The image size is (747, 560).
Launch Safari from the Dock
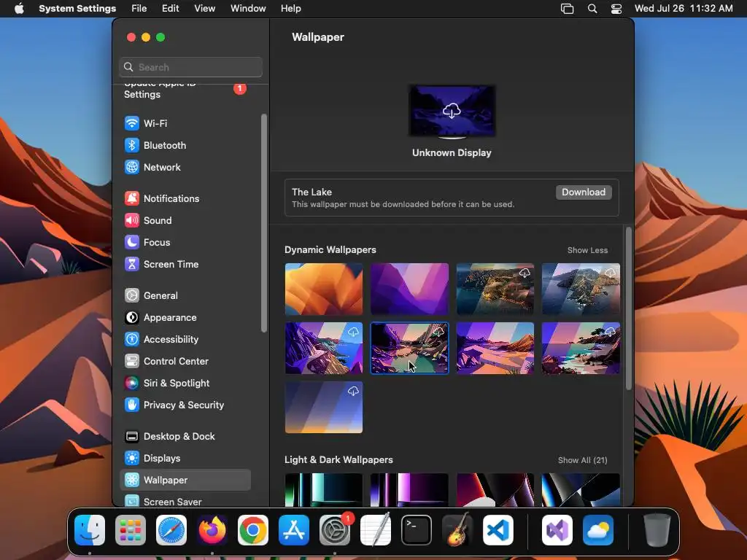click(x=171, y=530)
